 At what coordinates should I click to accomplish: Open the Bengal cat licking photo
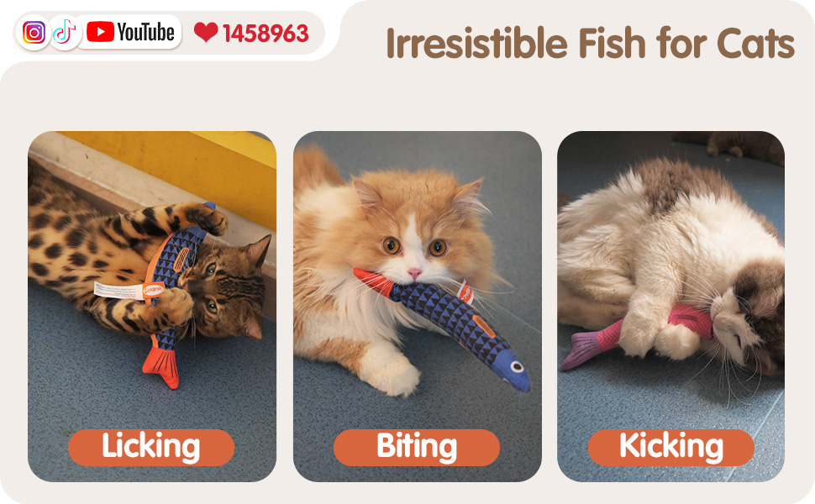pos(152,306)
